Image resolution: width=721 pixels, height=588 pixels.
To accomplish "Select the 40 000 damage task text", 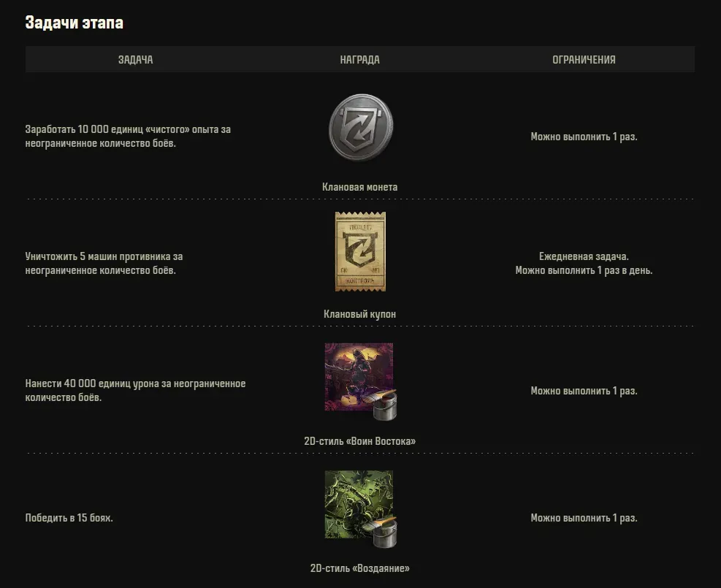I will (x=135, y=390).
